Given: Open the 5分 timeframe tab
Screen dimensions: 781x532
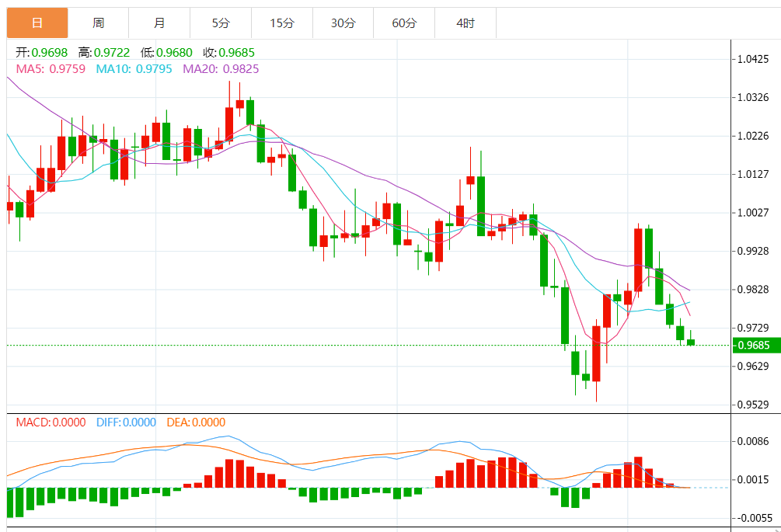Looking at the screenshot, I should (x=221, y=23).
